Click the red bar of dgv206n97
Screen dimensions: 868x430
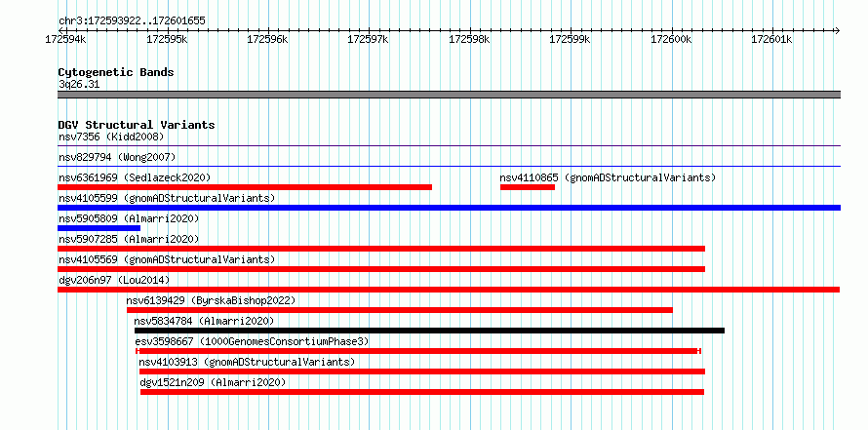(449, 290)
